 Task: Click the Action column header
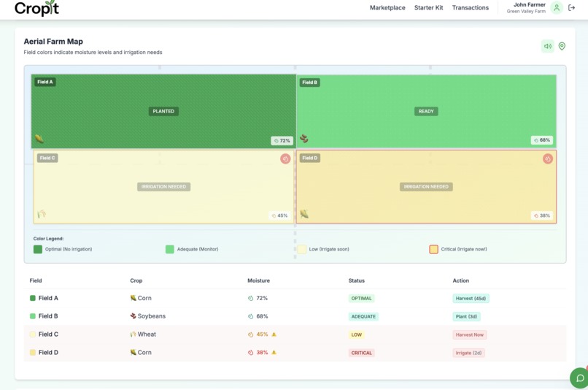(x=460, y=280)
